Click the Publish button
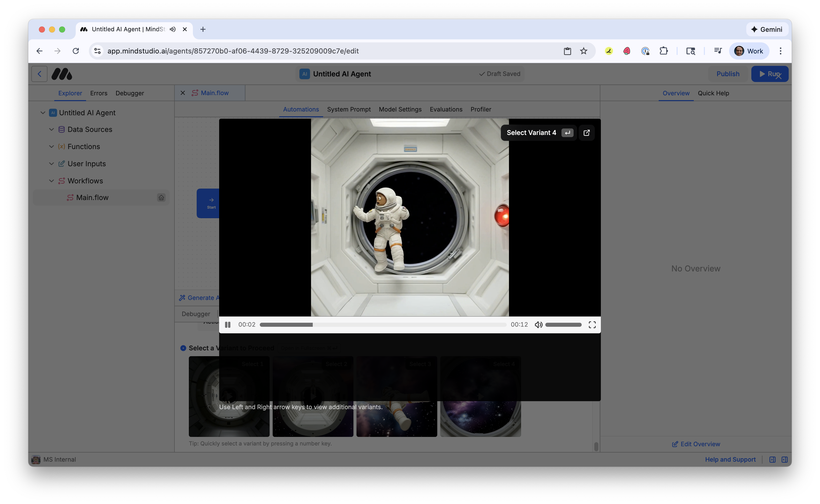The height and width of the screenshot is (504, 820). 728,74
